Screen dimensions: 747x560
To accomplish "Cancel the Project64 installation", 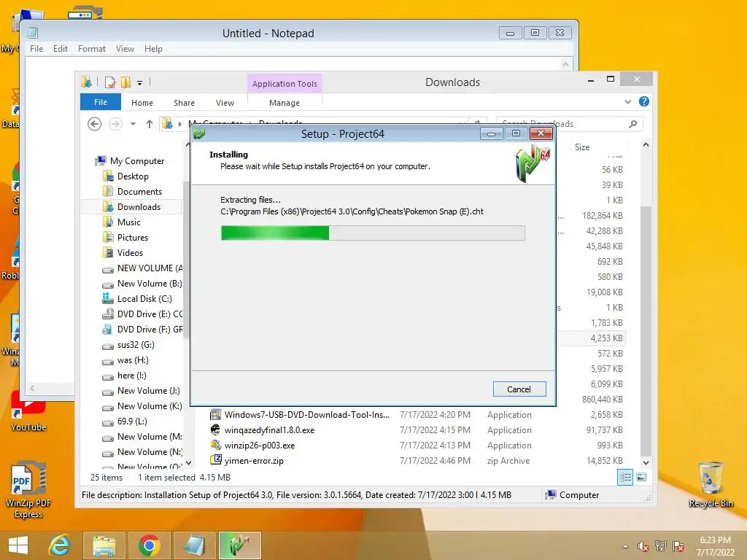I will pos(519,389).
